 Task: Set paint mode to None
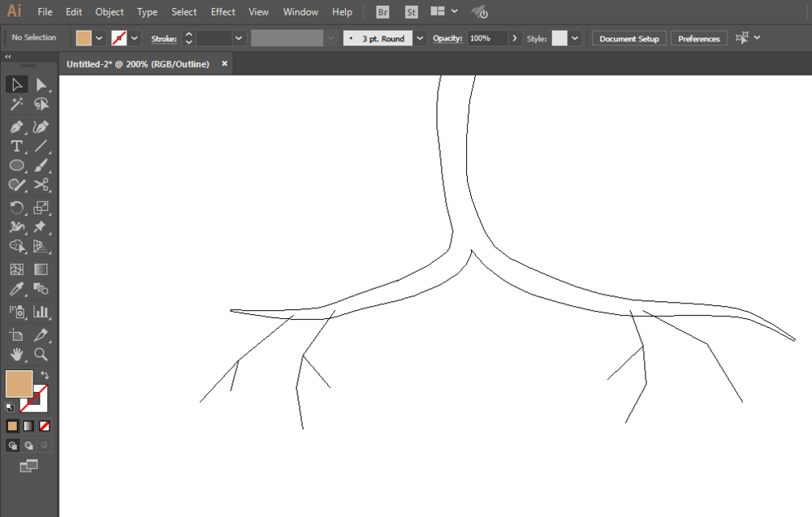pyautogui.click(x=45, y=426)
